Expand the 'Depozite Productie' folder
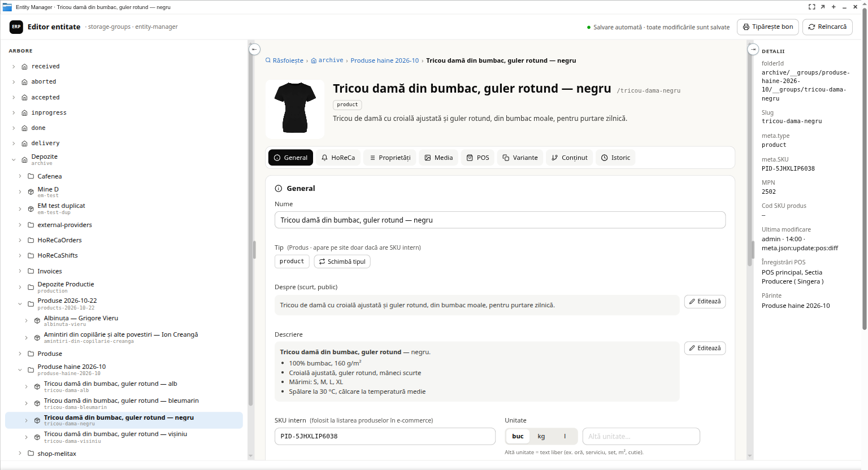868x470 pixels. pos(20,288)
